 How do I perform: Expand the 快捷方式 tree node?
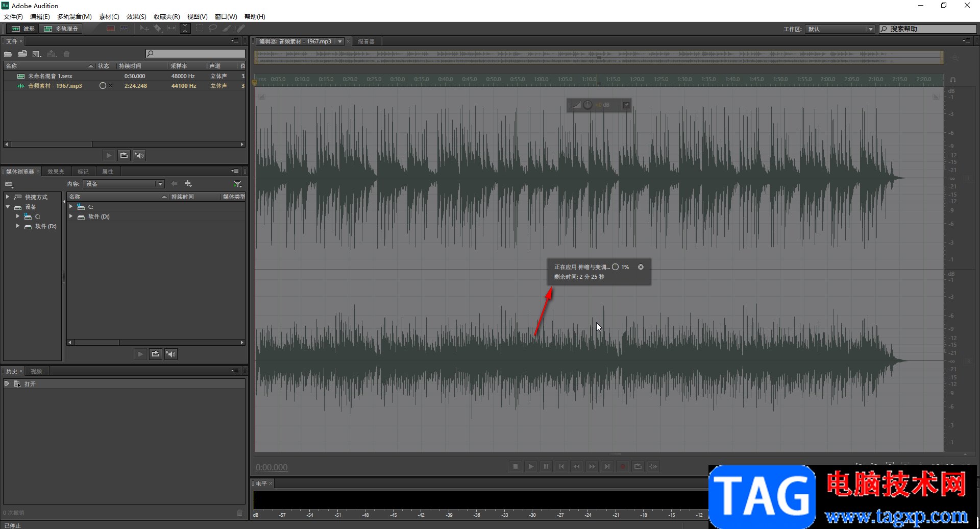tap(8, 197)
